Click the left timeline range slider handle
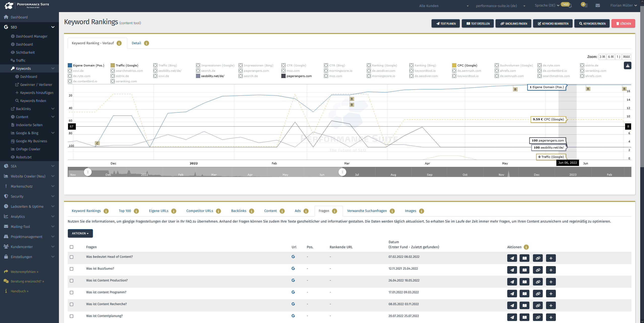The width and height of the screenshot is (644, 323). pyautogui.click(x=88, y=172)
